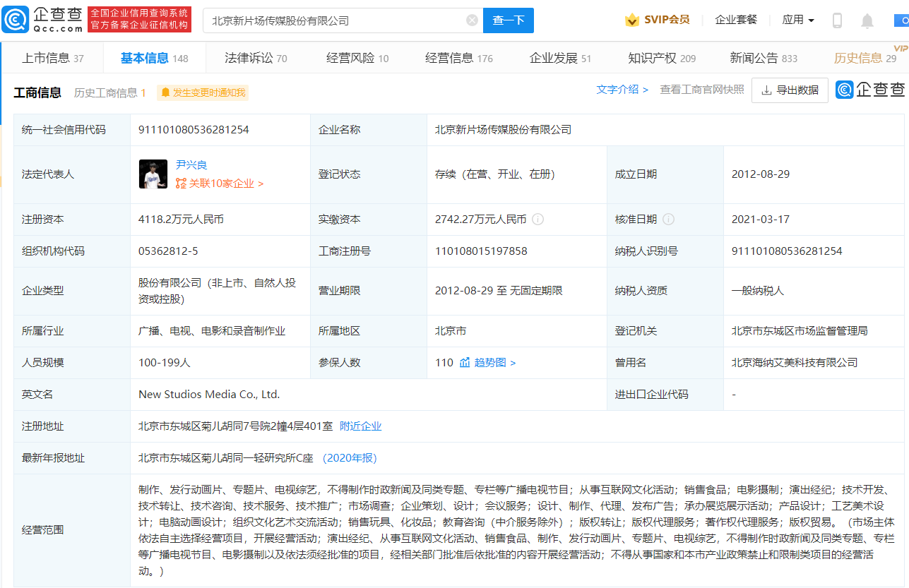Open 历史工商信息 link
909x588 pixels.
[x=109, y=92]
